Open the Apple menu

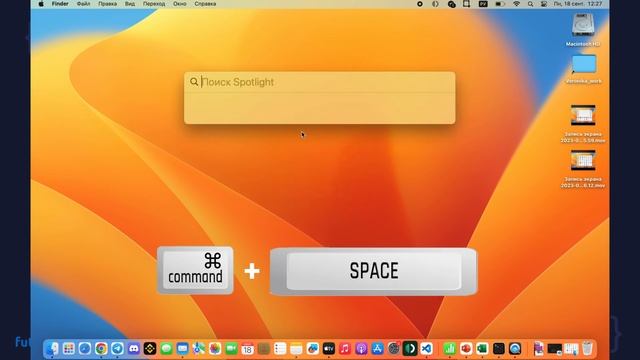click(41, 4)
